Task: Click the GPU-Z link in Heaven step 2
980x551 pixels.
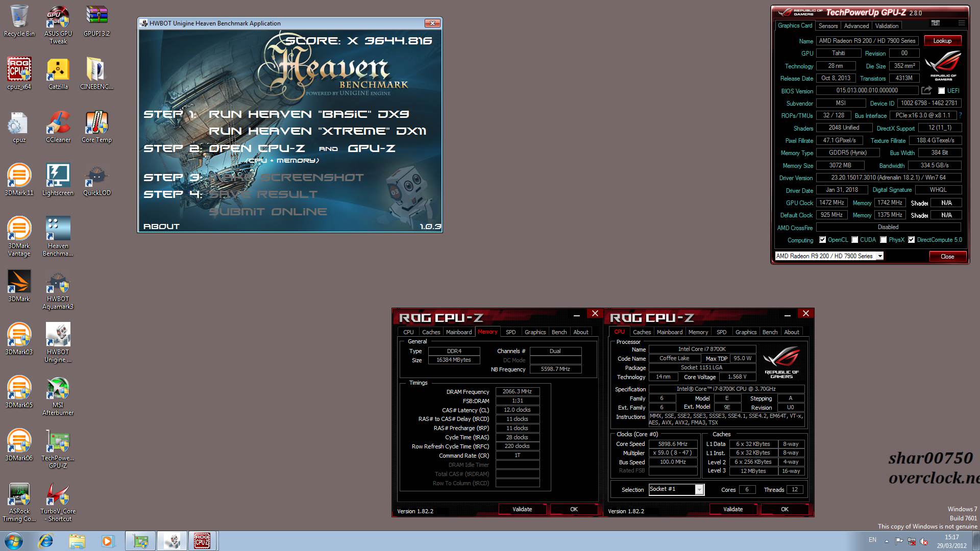Action: click(x=372, y=148)
